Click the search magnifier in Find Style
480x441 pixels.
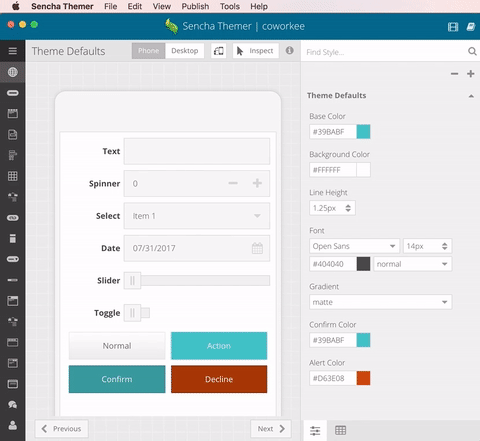click(472, 51)
